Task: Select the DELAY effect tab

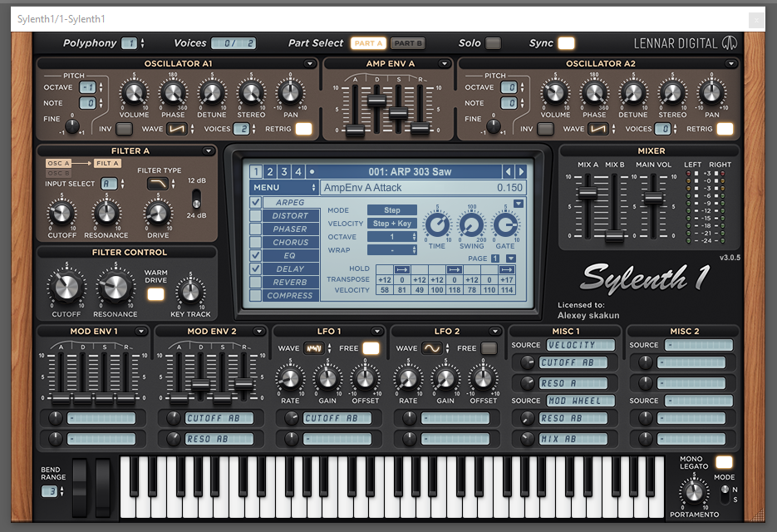Action: (290, 268)
